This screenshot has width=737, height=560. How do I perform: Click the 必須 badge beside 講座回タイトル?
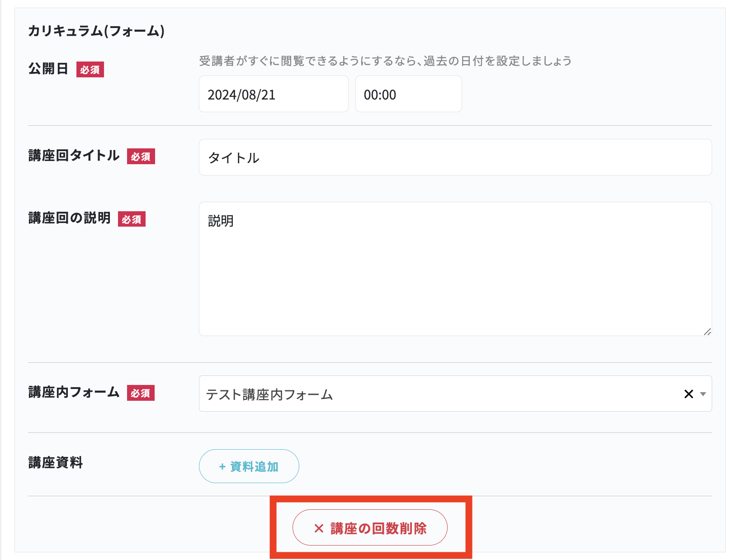(x=141, y=157)
